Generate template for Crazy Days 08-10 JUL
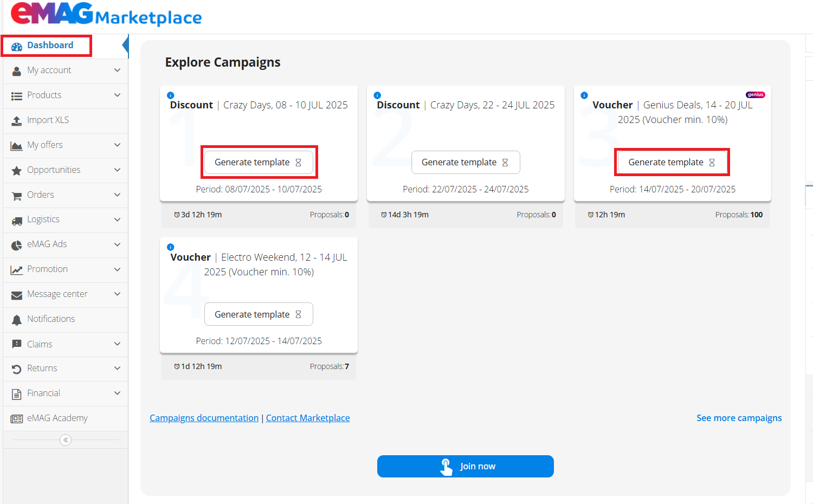Viewport: 813px width, 504px height. [259, 163]
